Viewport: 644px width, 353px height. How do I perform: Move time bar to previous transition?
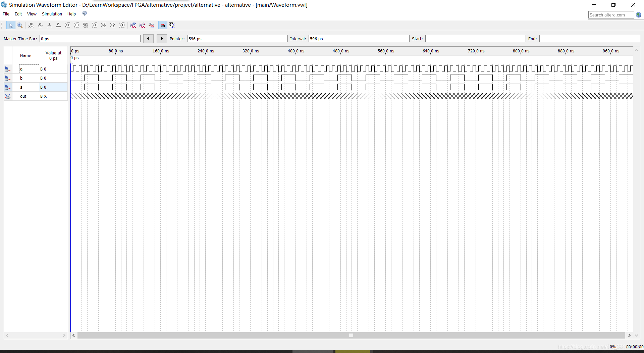(148, 39)
